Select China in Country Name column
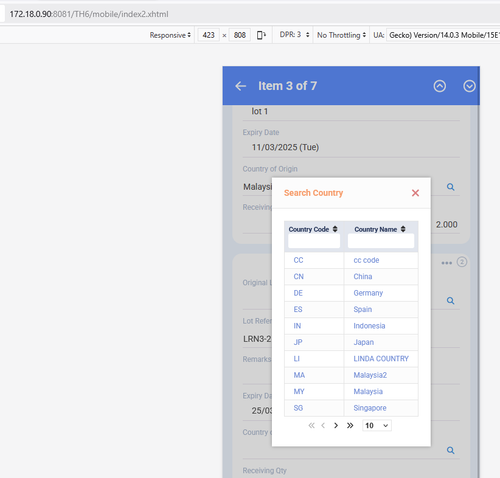The height and width of the screenshot is (478, 500). [x=363, y=276]
